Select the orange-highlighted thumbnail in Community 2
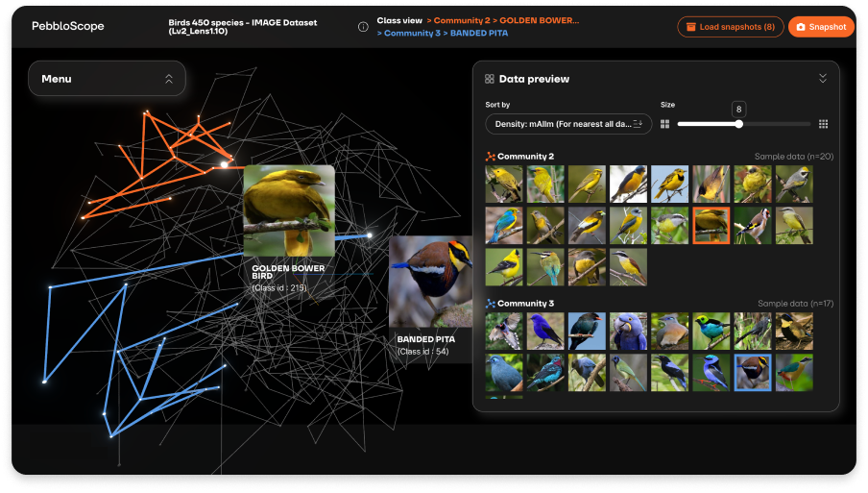868x493 pixels. pyautogui.click(x=711, y=226)
